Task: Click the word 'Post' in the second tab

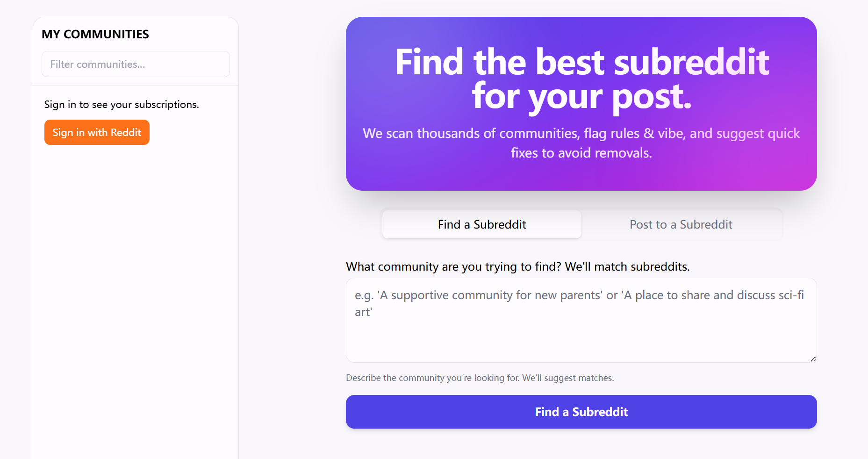Action: [x=641, y=224]
